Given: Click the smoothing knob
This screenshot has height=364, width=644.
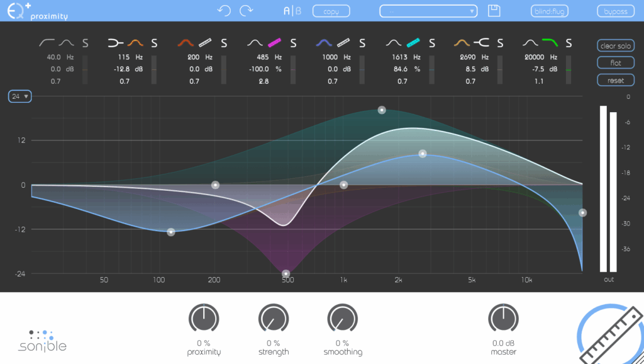Looking at the screenshot, I should 343,319.
